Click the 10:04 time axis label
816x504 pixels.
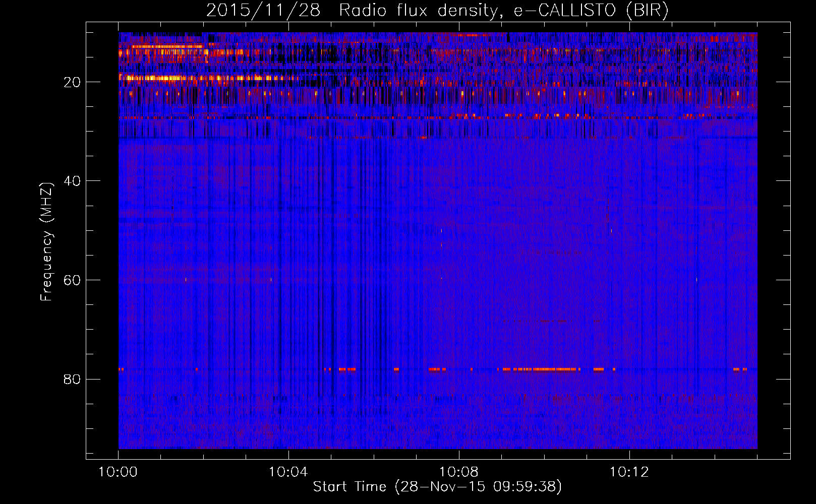(288, 472)
